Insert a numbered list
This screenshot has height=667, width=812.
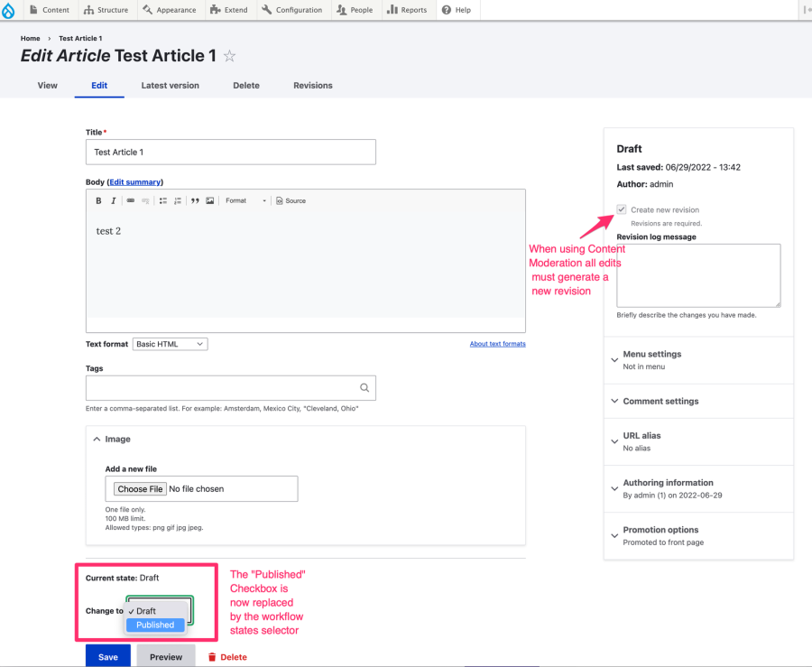point(178,201)
